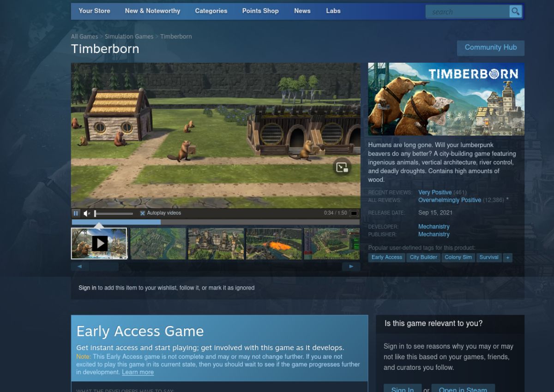The height and width of the screenshot is (392, 554).
Task: Open the Labs menu item
Action: 333,11
